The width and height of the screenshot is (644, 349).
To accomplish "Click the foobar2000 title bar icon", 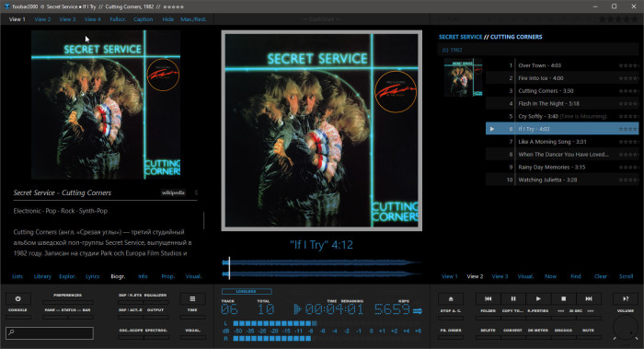I will tap(7, 6).
